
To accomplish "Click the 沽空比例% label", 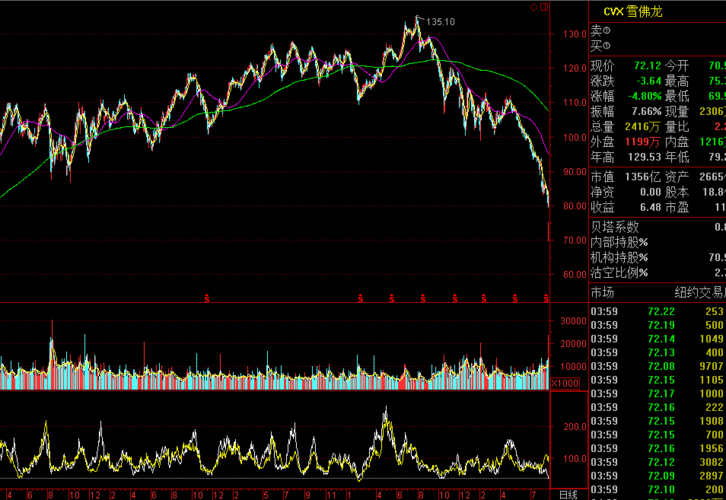I will click(x=619, y=273).
